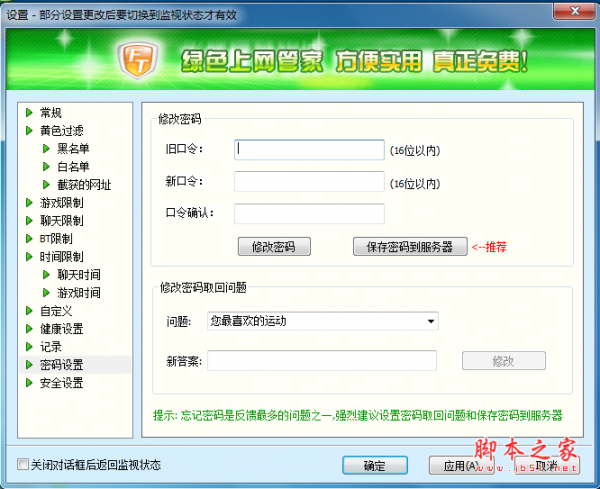600x489 pixels.
Task: Click 保存密码到服务器 button
Action: click(x=410, y=246)
